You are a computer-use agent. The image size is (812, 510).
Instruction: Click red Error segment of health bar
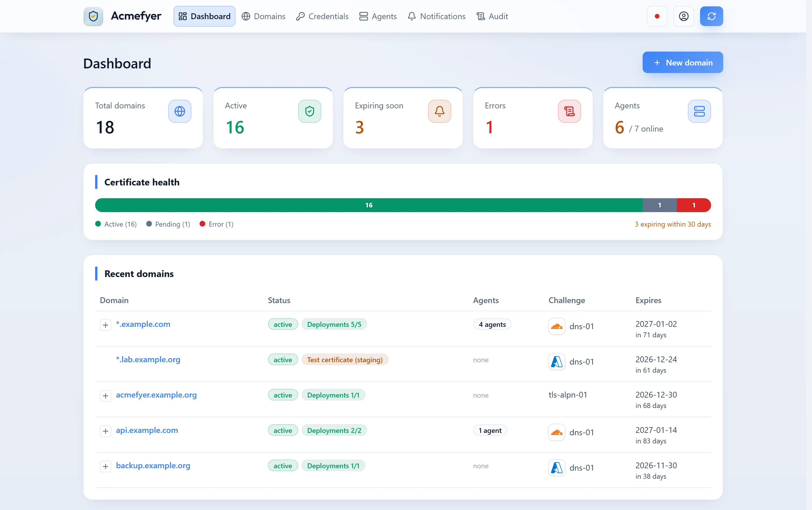tap(694, 205)
